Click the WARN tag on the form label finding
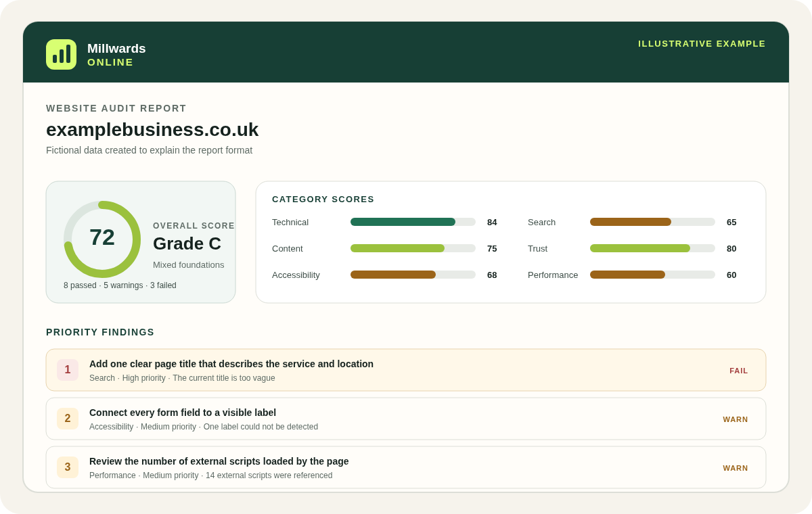 pyautogui.click(x=736, y=419)
